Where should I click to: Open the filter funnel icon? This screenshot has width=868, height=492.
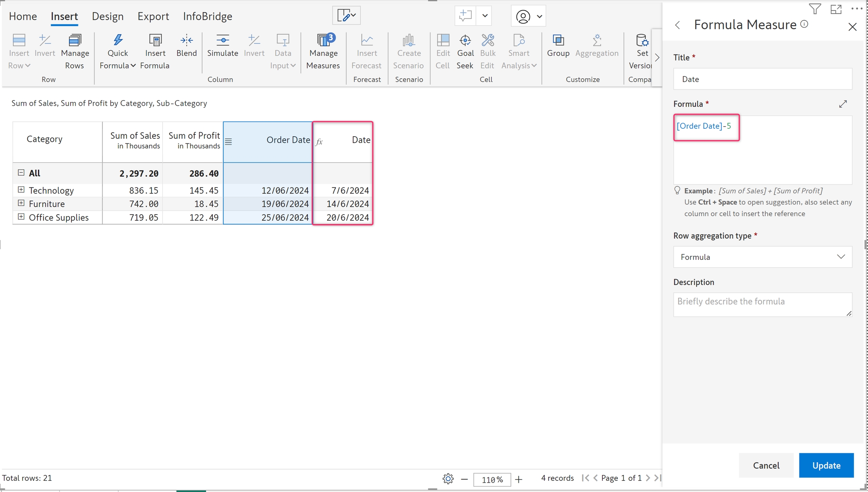[815, 9]
